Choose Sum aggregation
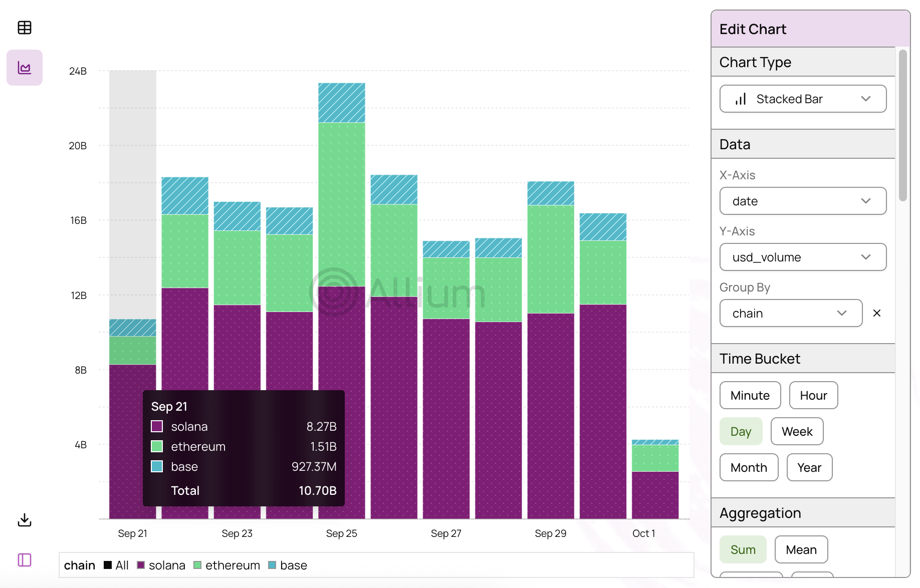The width and height of the screenshot is (920, 588). [x=743, y=549]
